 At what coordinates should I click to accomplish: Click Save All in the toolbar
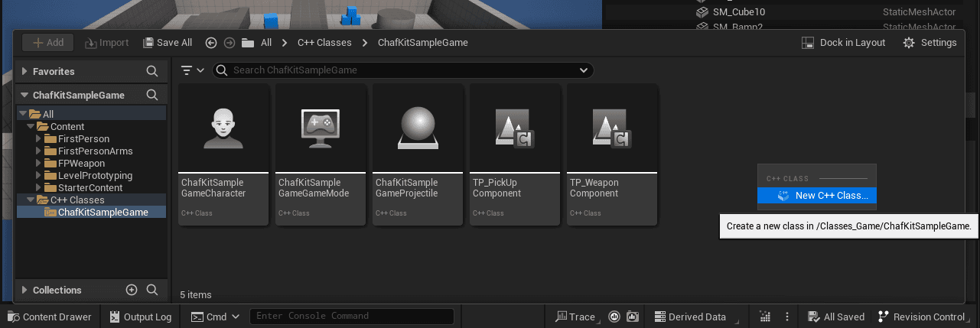tap(166, 43)
